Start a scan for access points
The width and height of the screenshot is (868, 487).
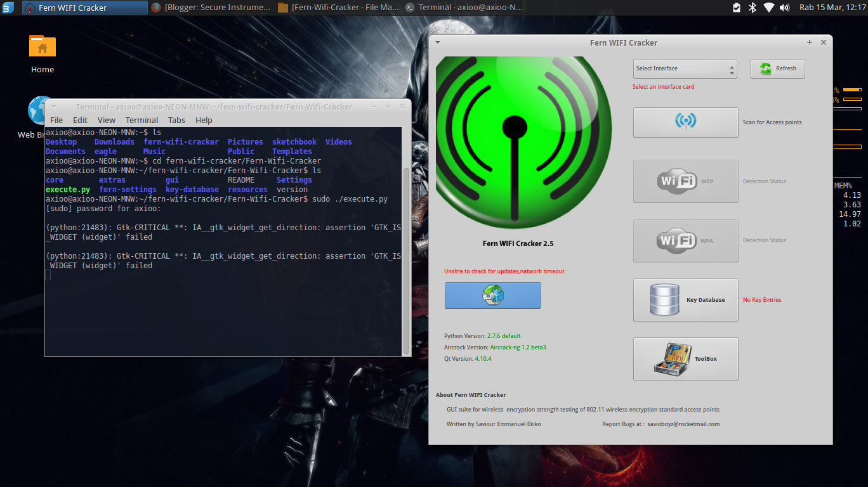685,122
